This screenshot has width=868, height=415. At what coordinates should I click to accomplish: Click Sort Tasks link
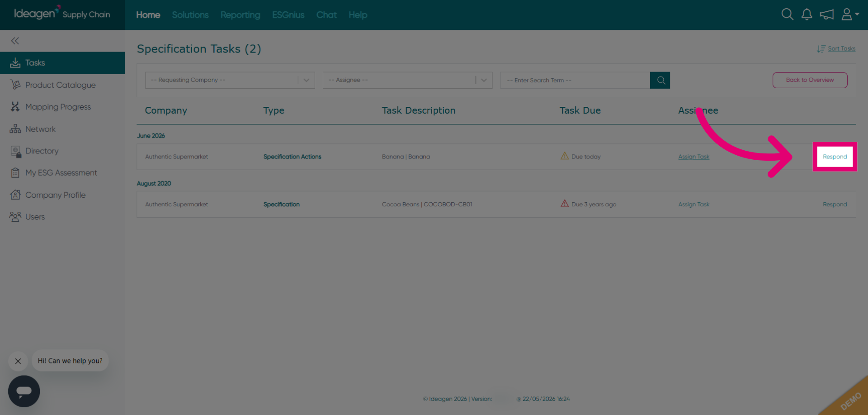[836, 48]
